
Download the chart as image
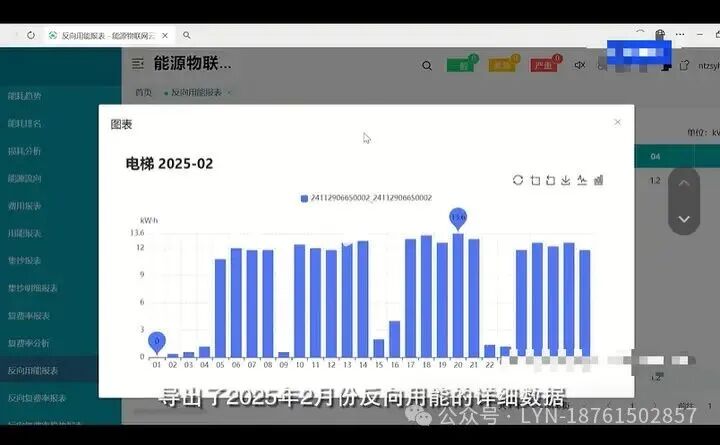566,180
